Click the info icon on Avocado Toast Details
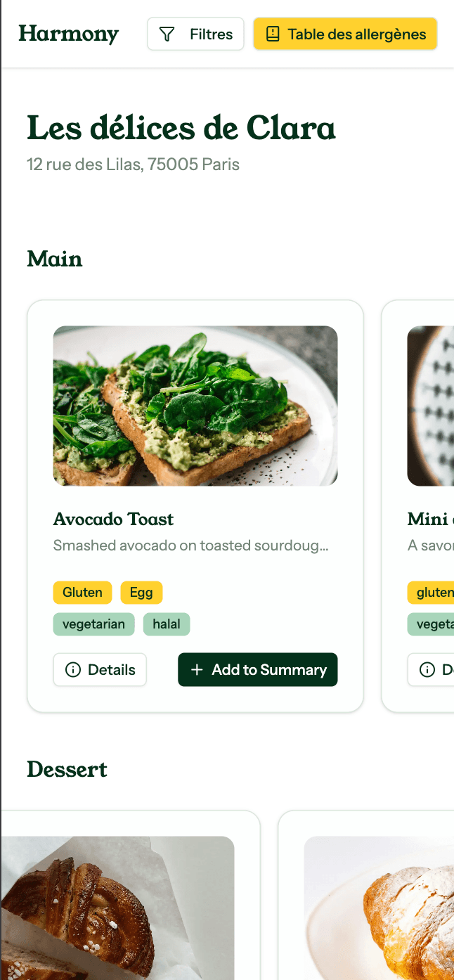454x980 pixels. pos(73,670)
